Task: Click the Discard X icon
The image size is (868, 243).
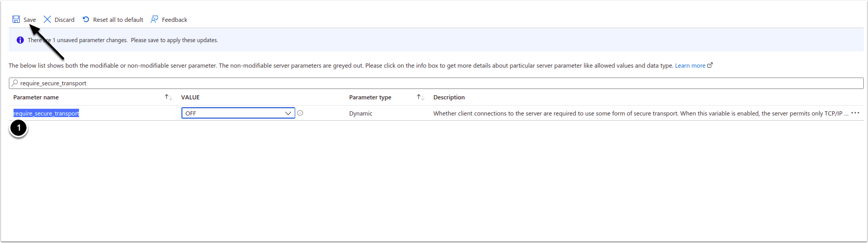Action: (47, 20)
